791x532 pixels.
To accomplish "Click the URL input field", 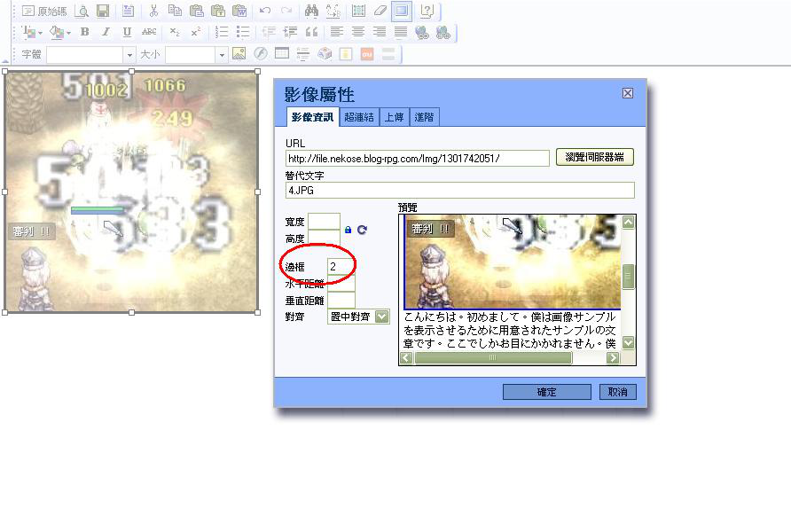I will (x=417, y=159).
